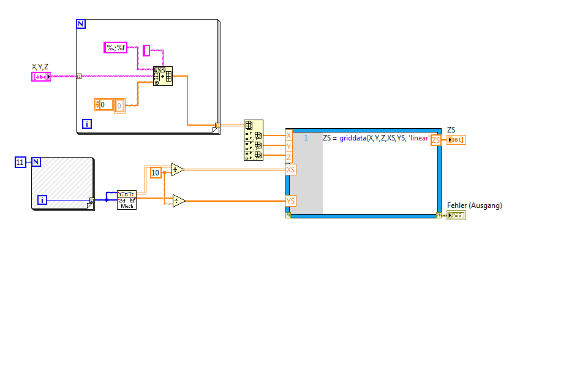Click line number 1 in the script gutter

point(306,138)
